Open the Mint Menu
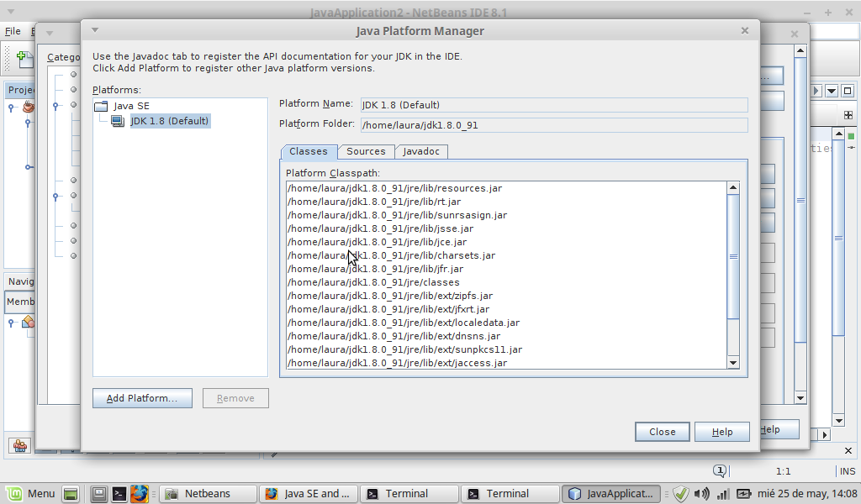Image resolution: width=861 pixels, height=504 pixels. coord(30,494)
